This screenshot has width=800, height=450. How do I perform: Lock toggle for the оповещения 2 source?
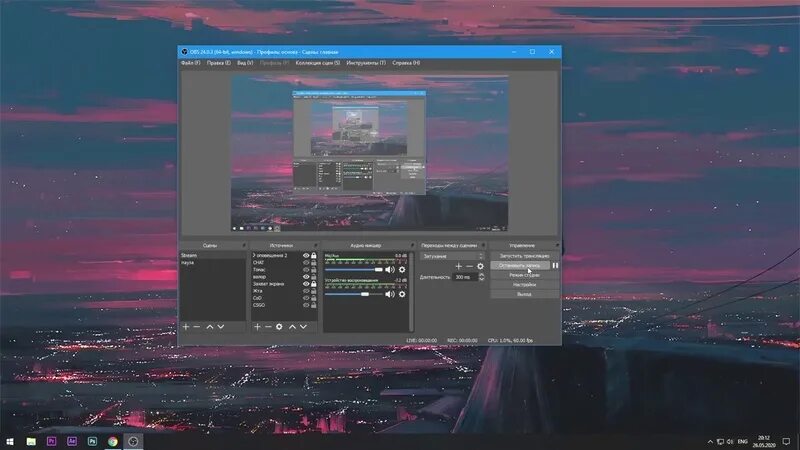coord(314,255)
